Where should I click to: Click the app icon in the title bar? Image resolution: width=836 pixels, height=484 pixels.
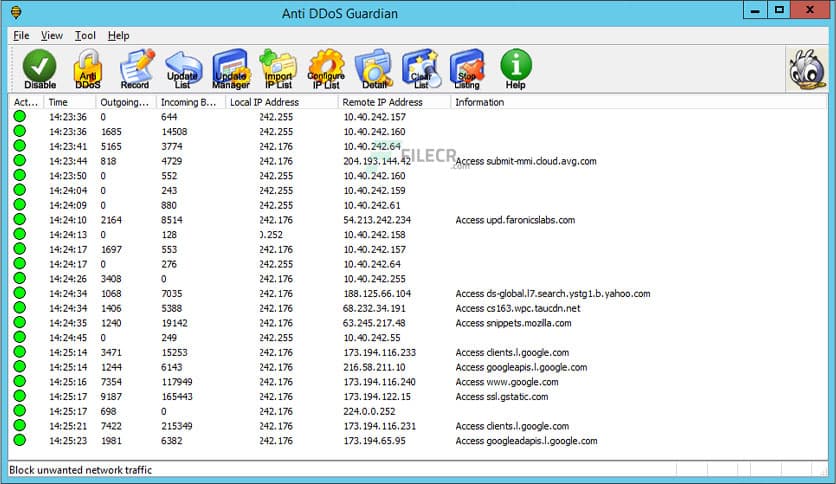tap(16, 12)
